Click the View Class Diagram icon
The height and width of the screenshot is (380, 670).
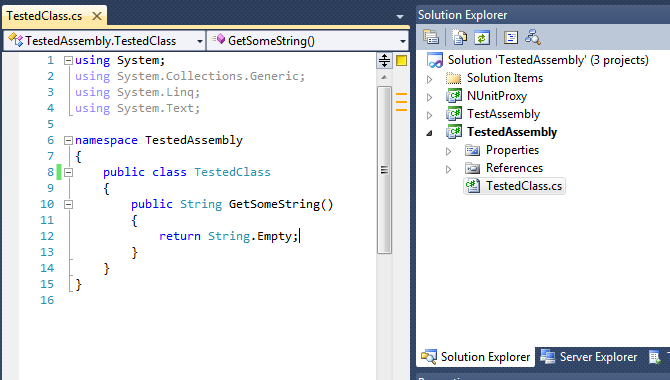[x=533, y=38]
